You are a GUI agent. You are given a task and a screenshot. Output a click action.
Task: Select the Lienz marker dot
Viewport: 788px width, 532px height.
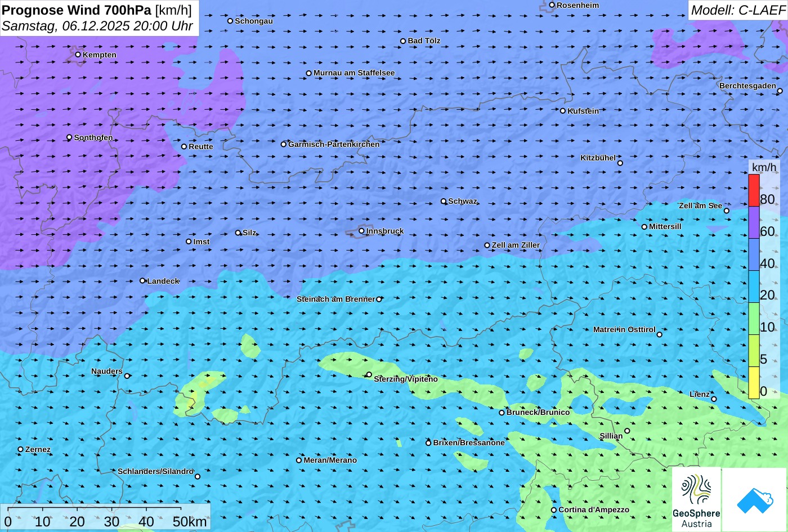pyautogui.click(x=714, y=399)
